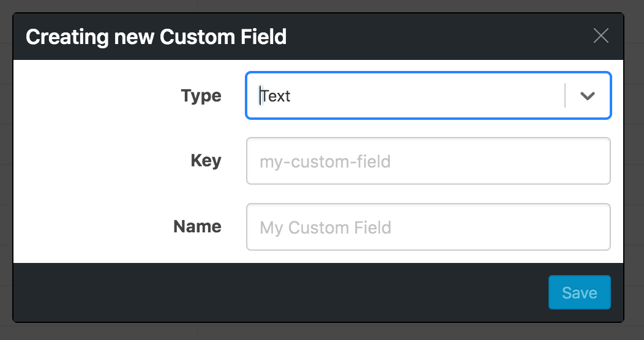Open the Type combo box showing Text
644x340 pixels.
pos(429,95)
